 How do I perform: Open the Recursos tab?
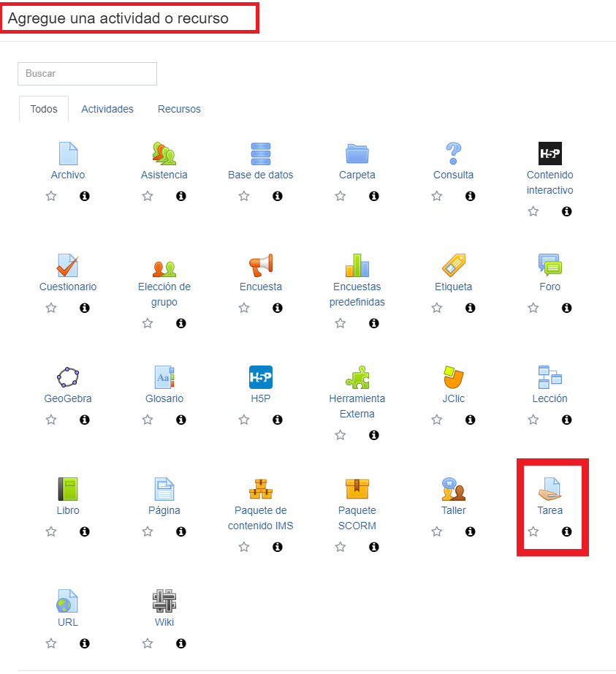[x=179, y=109]
